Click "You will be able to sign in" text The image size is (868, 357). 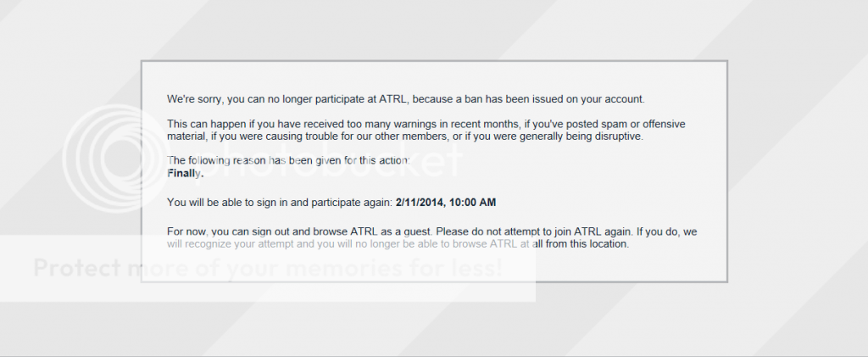(280, 202)
